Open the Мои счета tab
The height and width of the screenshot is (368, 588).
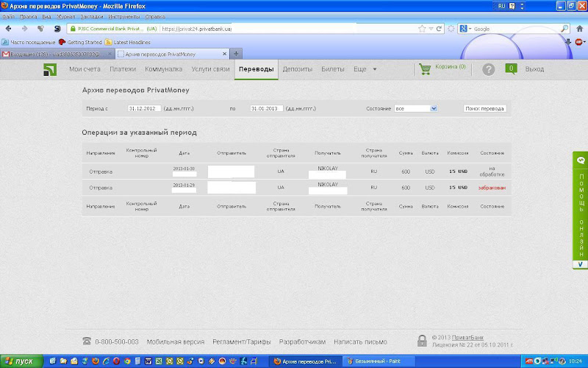tap(85, 69)
